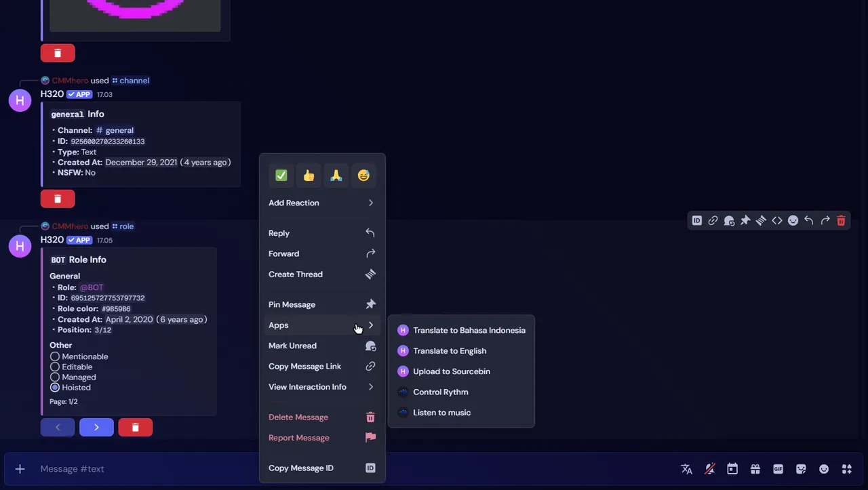Choose Pin Message from context menu
Screen dimensions: 868x490
coord(322,304)
